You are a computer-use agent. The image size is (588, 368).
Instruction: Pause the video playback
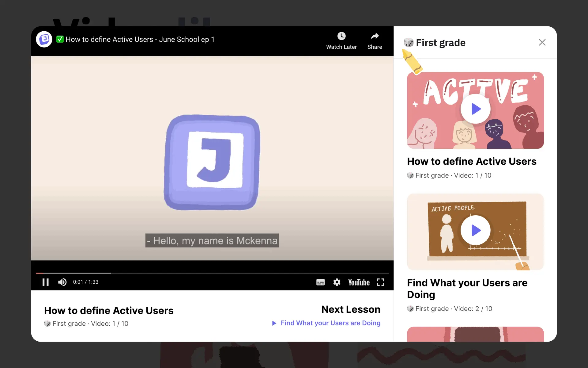[46, 282]
